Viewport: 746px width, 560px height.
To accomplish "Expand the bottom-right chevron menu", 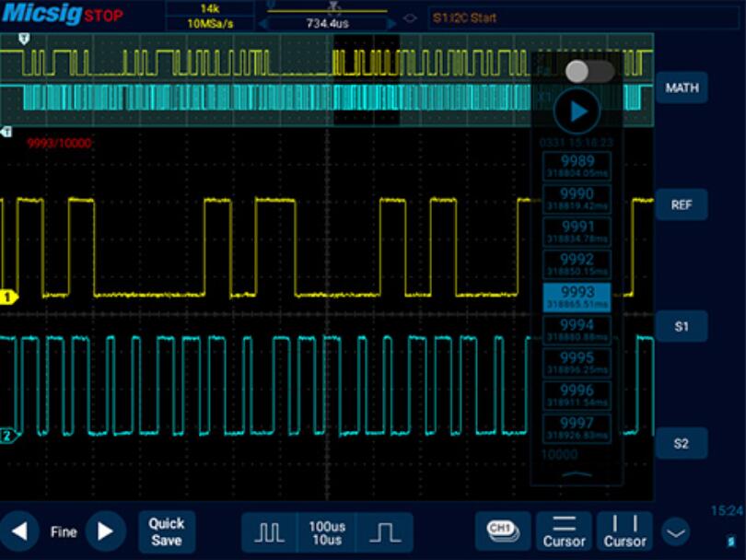I will [676, 533].
